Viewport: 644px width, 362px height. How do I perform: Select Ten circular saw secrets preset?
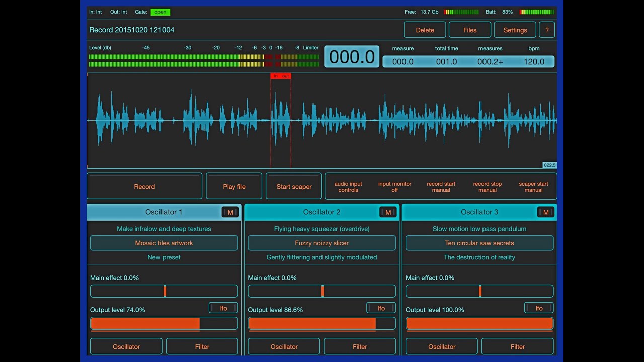[x=479, y=243]
